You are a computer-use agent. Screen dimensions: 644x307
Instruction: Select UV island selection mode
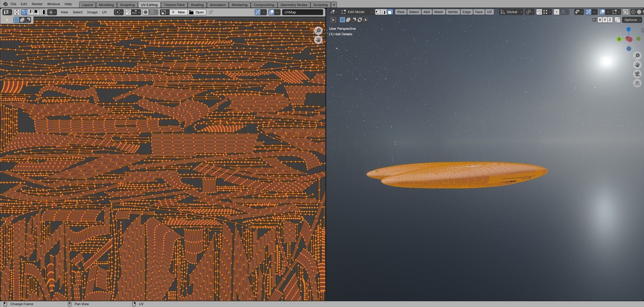pyautogui.click(x=43, y=12)
